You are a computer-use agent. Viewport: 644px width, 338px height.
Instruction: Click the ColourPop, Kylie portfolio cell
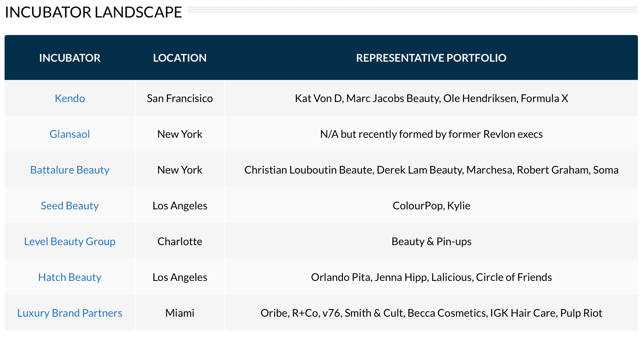pyautogui.click(x=431, y=206)
